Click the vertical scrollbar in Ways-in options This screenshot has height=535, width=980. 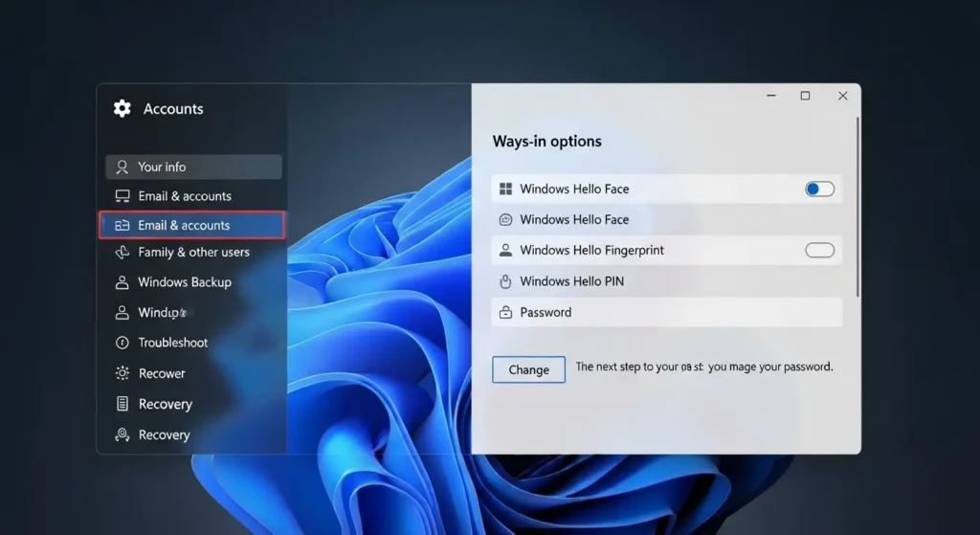pos(857,208)
